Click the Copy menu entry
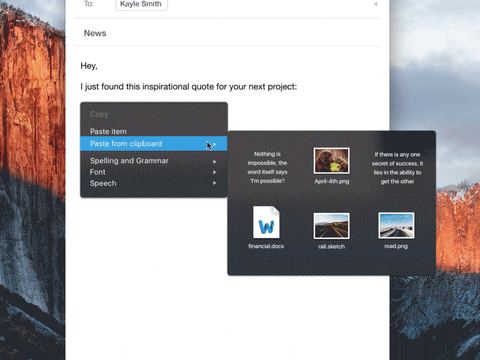This screenshot has height=360, width=480. click(99, 114)
